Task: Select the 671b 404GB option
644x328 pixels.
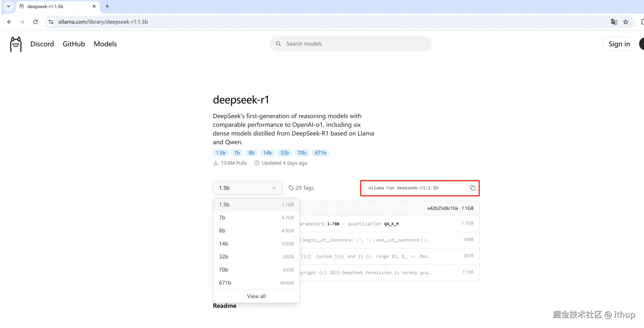Action: coord(256,283)
